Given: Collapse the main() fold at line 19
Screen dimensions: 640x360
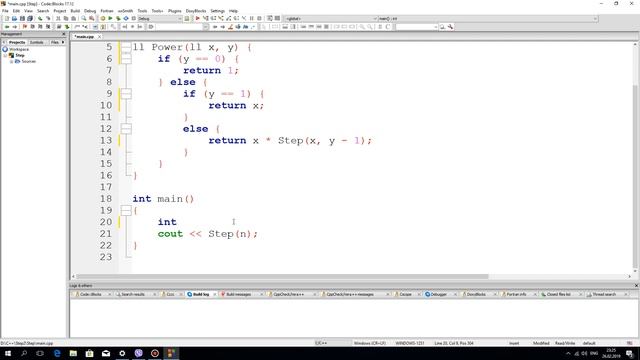Looking at the screenshot, I should coord(126,210).
